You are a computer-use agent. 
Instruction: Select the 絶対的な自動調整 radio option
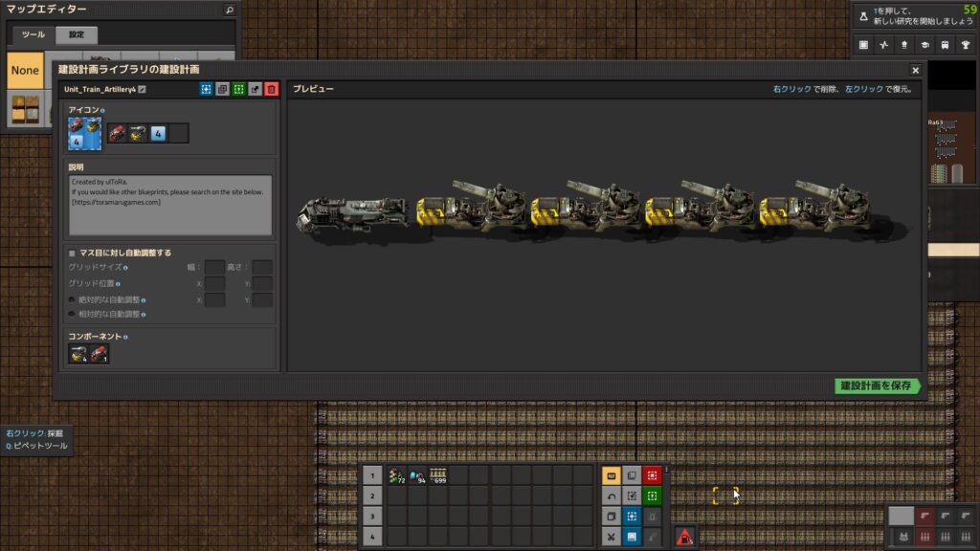pyautogui.click(x=72, y=299)
